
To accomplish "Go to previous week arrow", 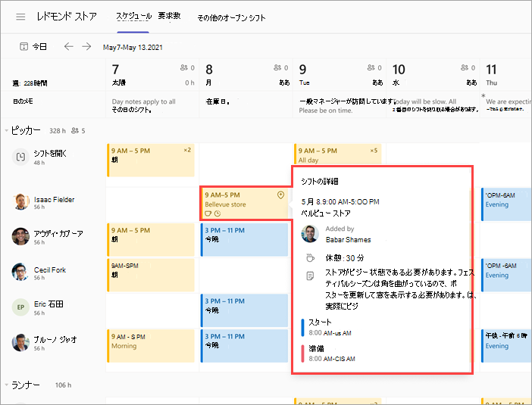I will tap(69, 46).
